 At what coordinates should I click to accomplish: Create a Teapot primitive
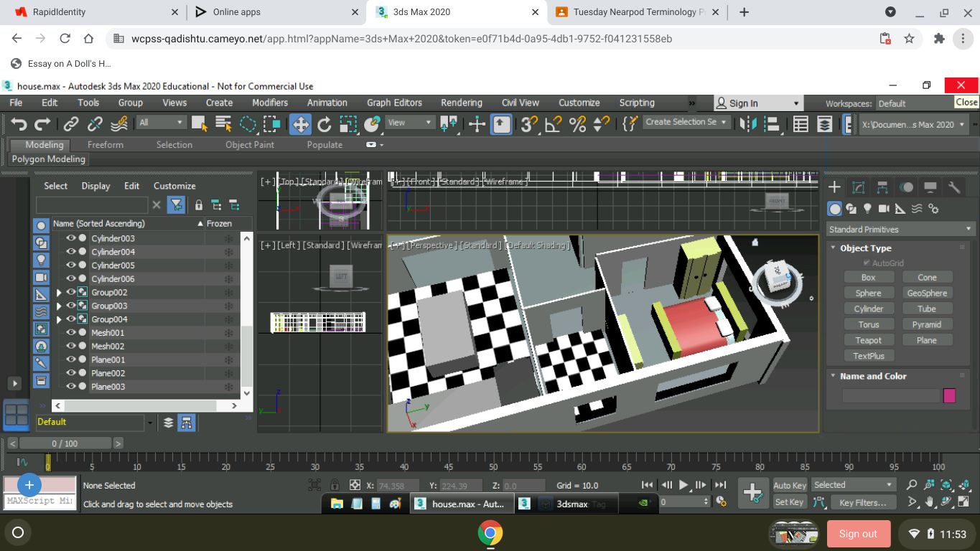click(869, 339)
